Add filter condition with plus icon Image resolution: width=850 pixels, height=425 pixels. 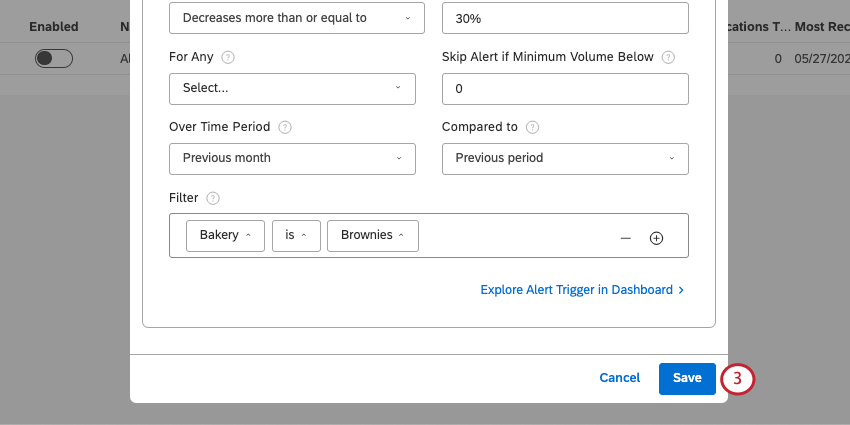coord(657,238)
